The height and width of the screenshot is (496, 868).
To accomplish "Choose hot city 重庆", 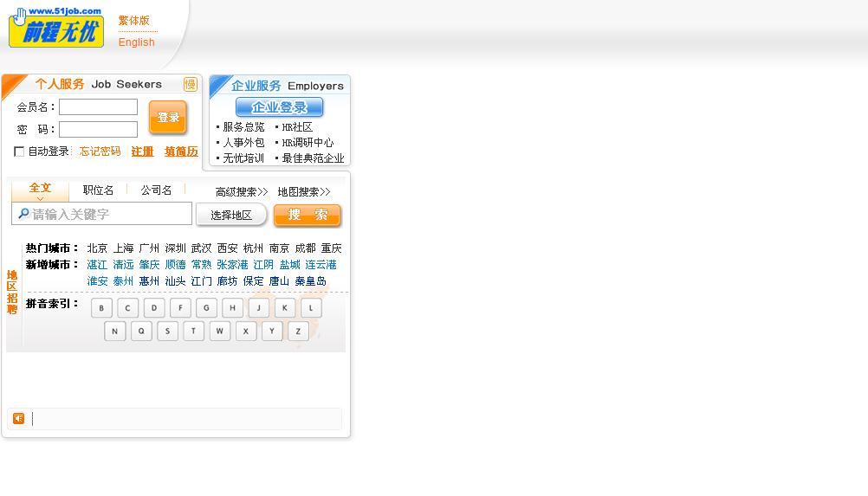I will point(332,248).
